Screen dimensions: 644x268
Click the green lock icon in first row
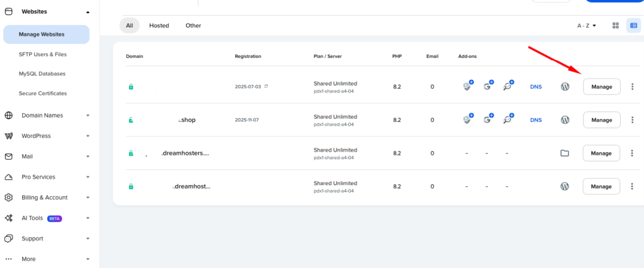[x=131, y=87]
